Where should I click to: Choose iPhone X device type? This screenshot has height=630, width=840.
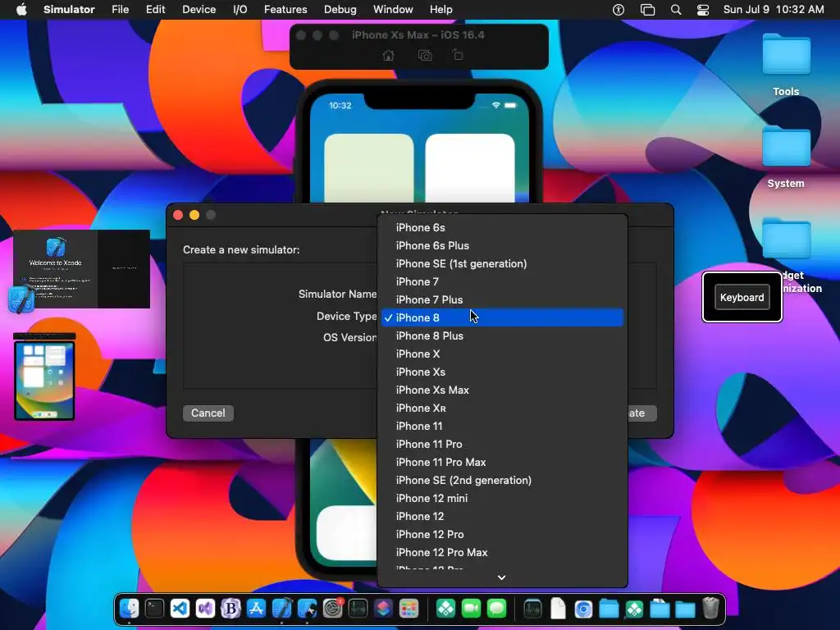[x=502, y=354]
